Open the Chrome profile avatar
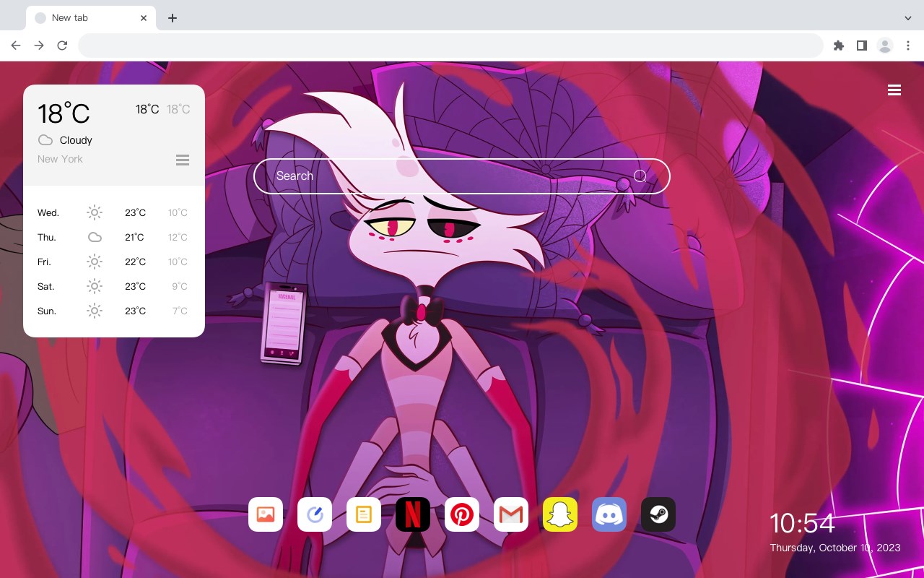Image resolution: width=924 pixels, height=578 pixels. point(885,46)
